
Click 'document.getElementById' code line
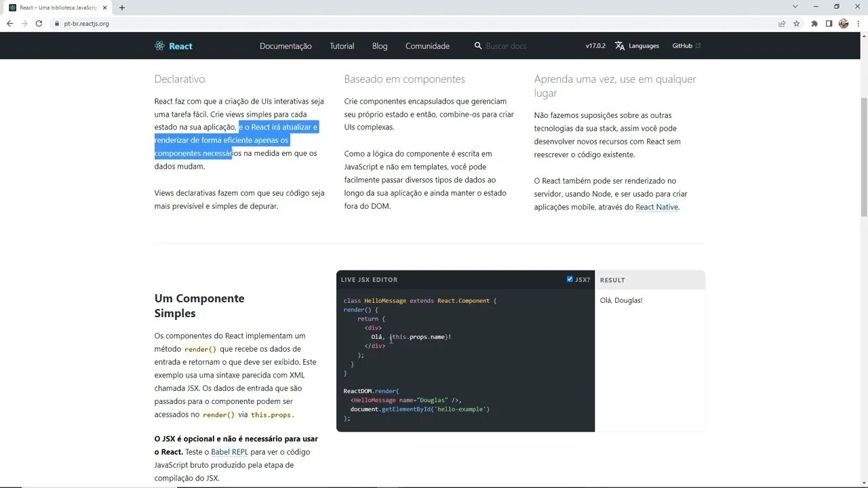[x=420, y=409]
